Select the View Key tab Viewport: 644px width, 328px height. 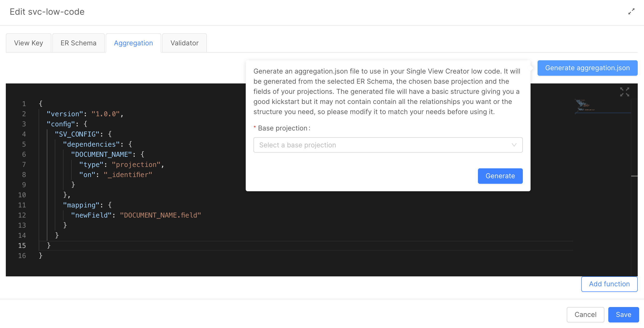click(x=28, y=43)
